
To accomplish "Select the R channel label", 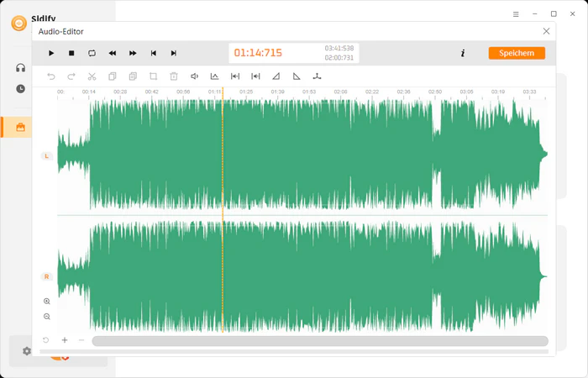I will (x=46, y=276).
